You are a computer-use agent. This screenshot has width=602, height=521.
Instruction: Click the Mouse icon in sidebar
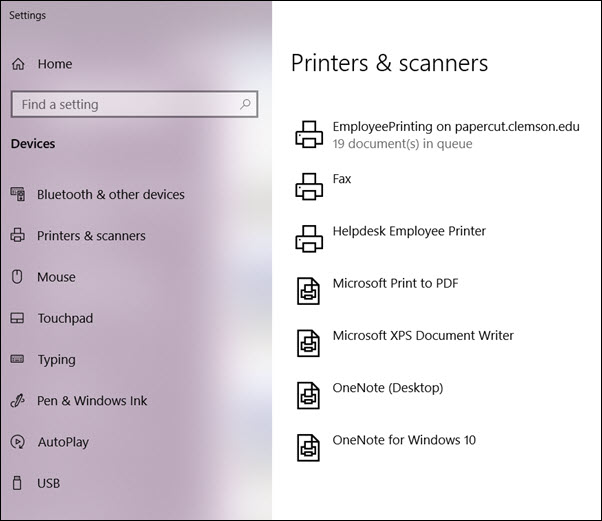pyautogui.click(x=17, y=276)
